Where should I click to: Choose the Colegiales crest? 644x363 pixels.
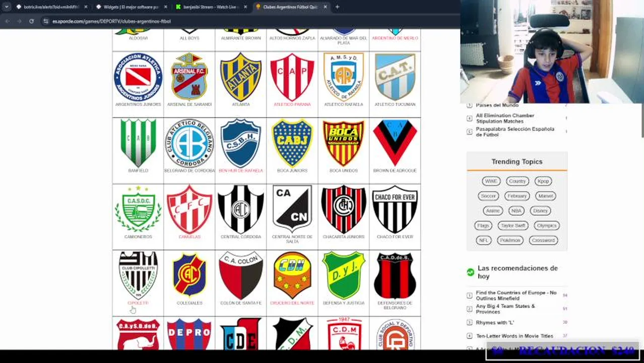tap(189, 275)
